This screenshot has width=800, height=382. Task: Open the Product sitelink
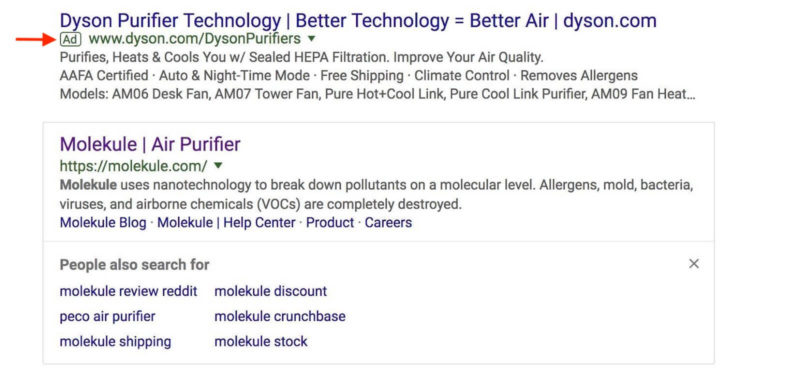coord(330,222)
